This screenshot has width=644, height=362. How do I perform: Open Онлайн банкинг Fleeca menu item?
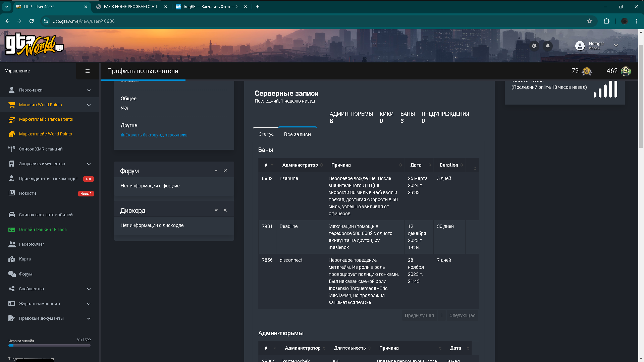43,230
